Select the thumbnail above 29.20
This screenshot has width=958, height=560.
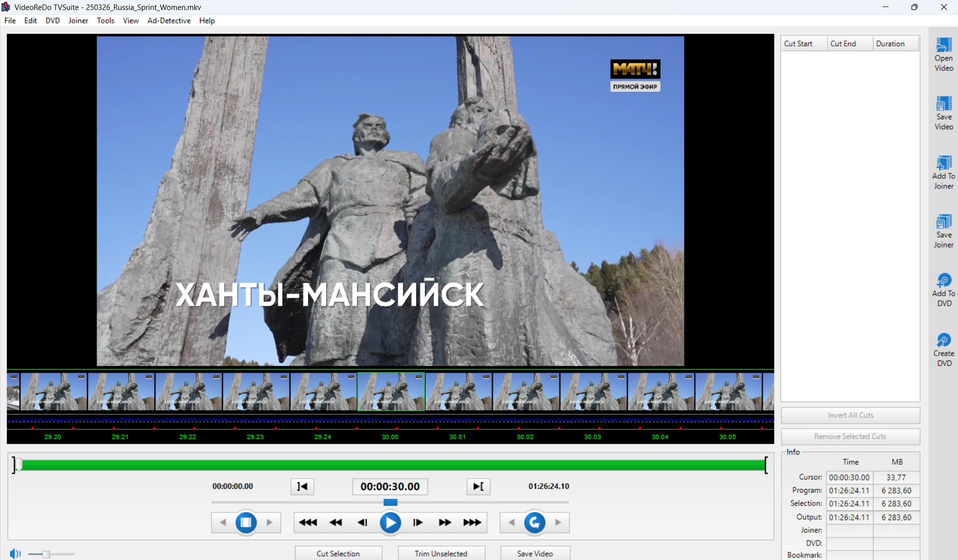pos(53,392)
